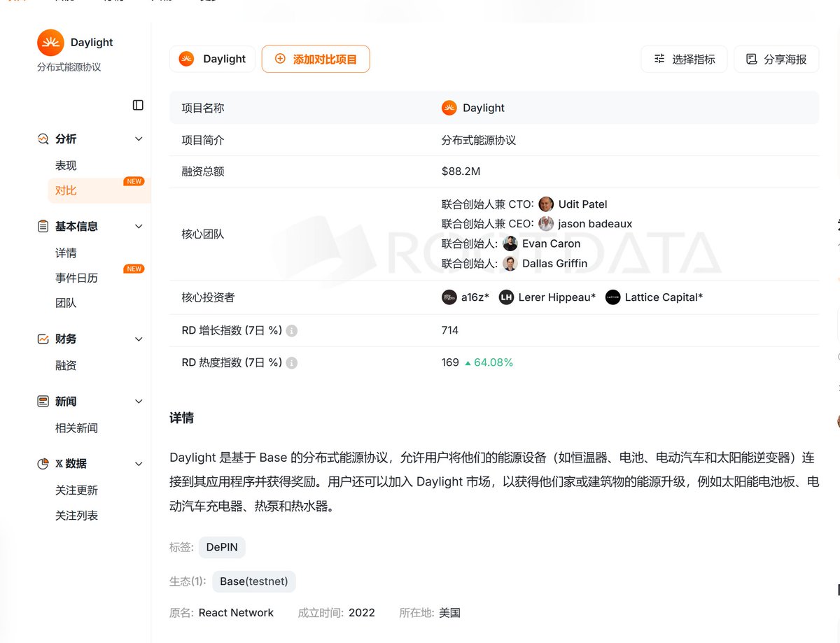Select the 对比 sidebar item
Image resolution: width=840 pixels, height=643 pixels.
coord(99,190)
